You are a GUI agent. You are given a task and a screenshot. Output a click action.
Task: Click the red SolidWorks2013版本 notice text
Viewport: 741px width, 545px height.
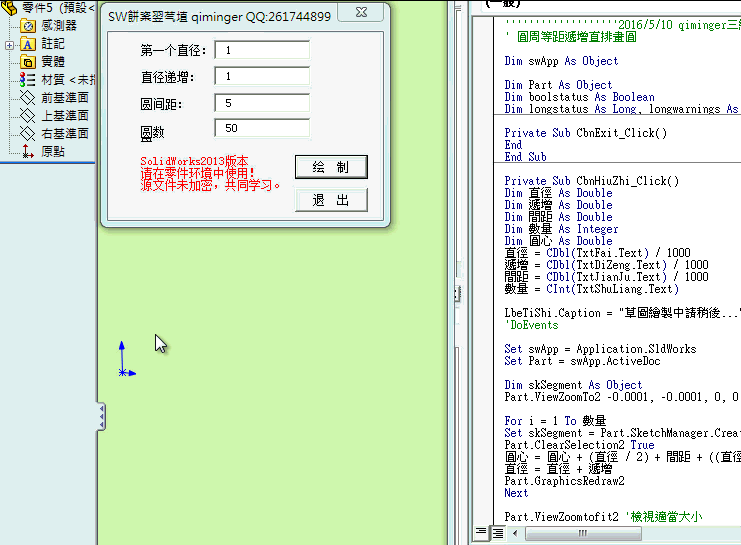point(194,161)
